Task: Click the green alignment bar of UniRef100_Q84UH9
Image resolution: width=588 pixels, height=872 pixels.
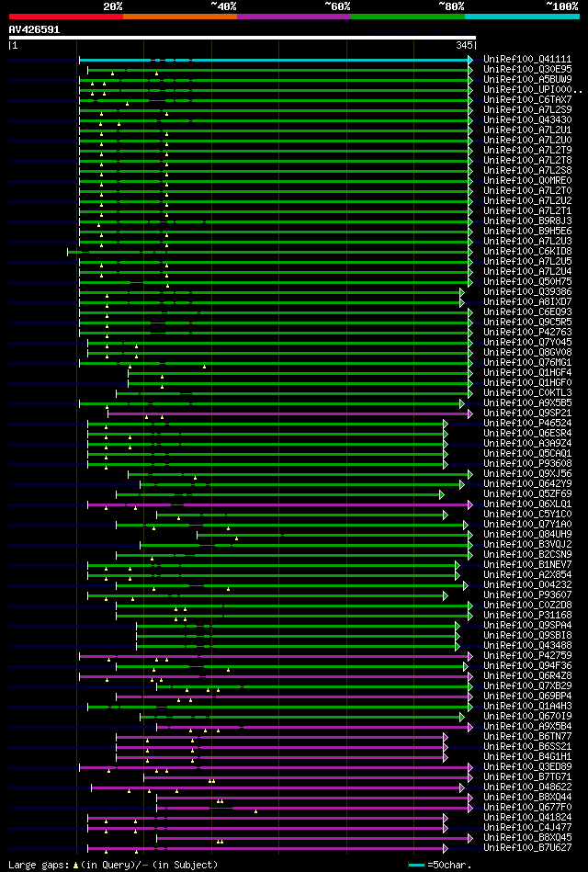Action: (x=334, y=535)
